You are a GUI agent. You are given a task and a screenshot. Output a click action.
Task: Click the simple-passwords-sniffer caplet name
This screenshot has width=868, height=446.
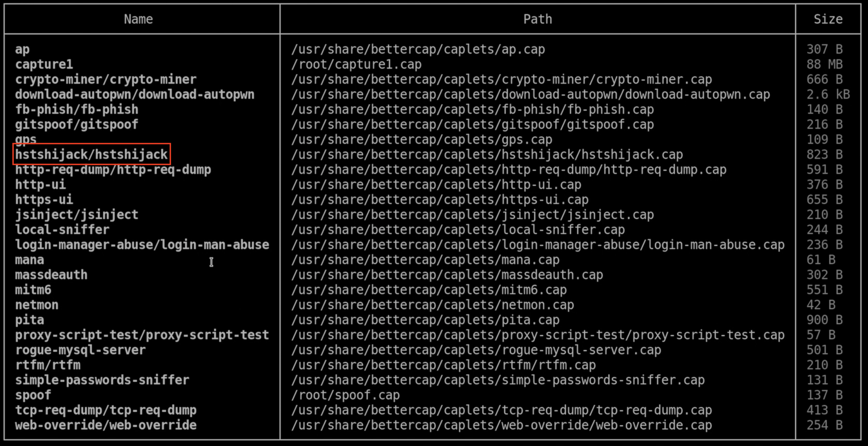click(x=102, y=380)
